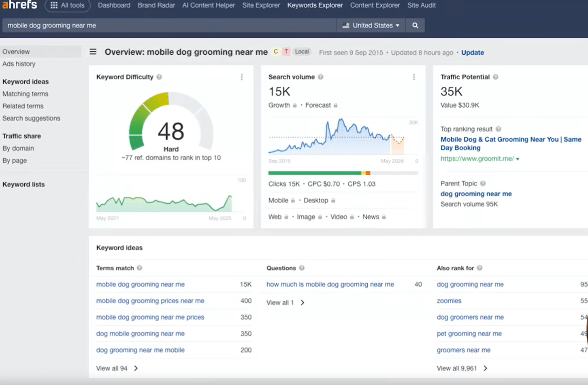Switch to Site Explorer tab
The image size is (588, 385).
point(261,5)
